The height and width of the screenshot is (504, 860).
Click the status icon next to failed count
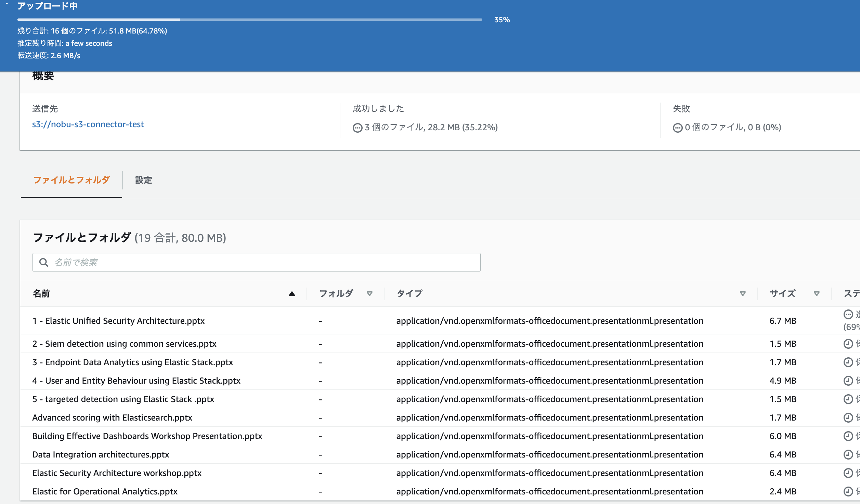[677, 128]
